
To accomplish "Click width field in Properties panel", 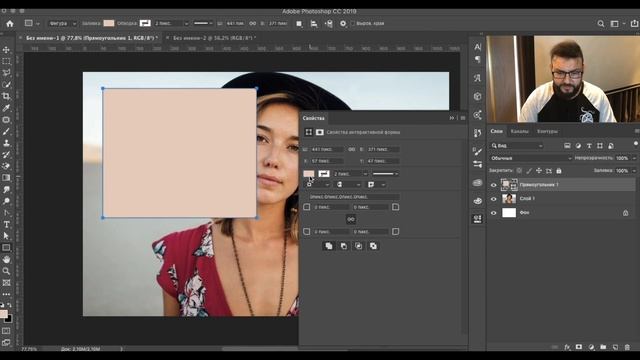I will (327, 149).
